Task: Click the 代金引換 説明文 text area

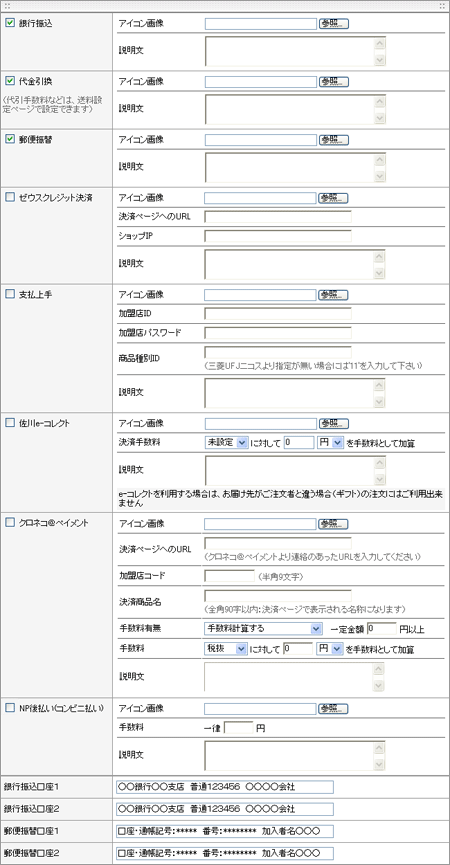Action: pos(295,109)
